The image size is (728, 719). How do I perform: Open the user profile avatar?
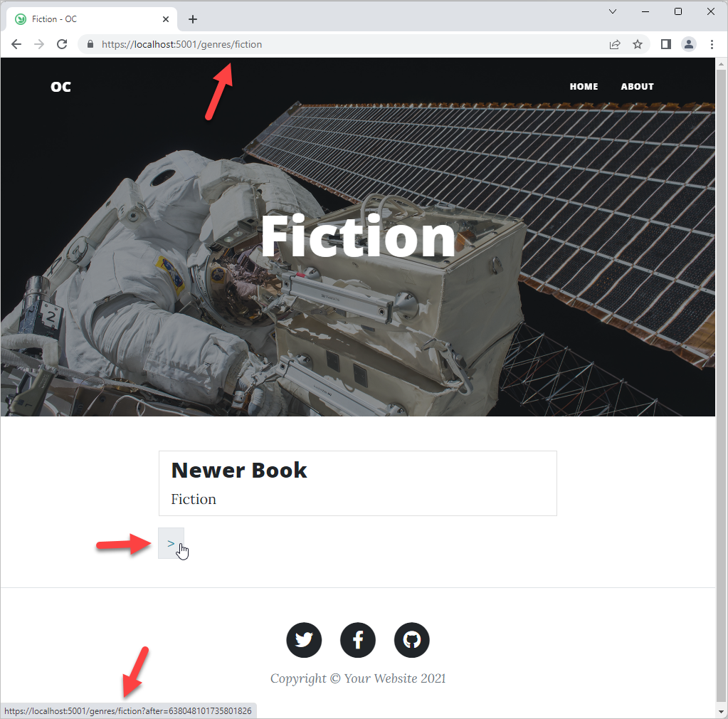coord(689,44)
